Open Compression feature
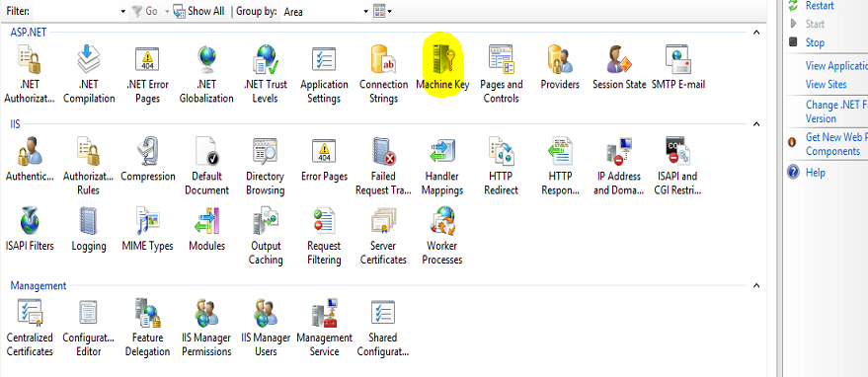 pos(147,160)
